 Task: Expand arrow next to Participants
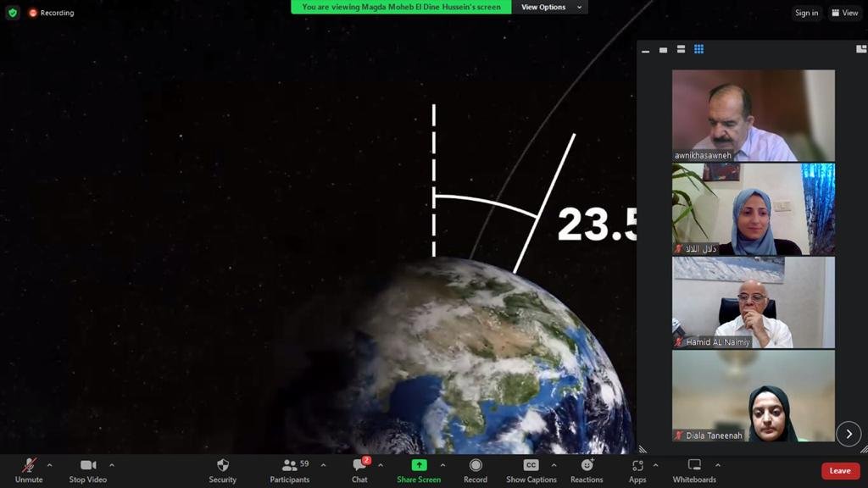tap(323, 465)
